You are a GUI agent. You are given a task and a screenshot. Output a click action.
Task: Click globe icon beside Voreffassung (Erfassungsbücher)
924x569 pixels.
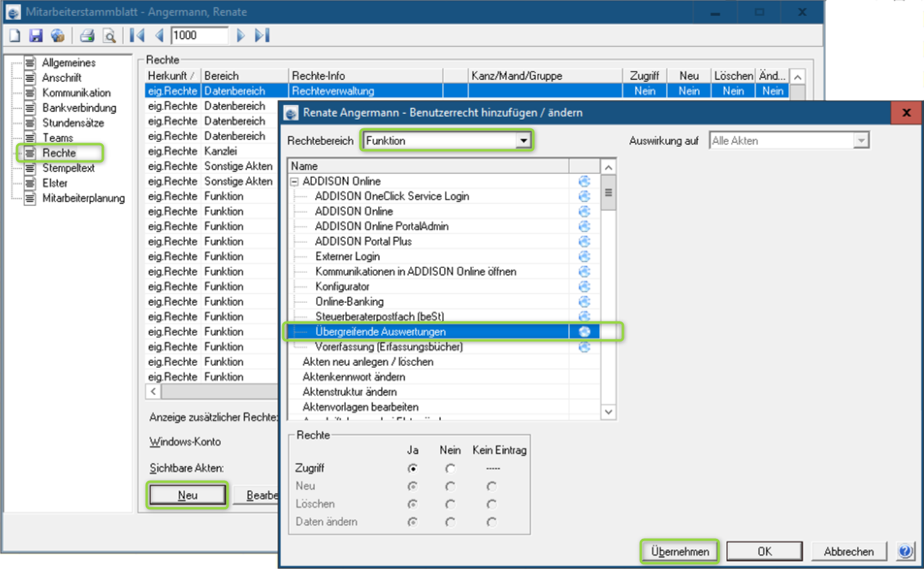584,347
